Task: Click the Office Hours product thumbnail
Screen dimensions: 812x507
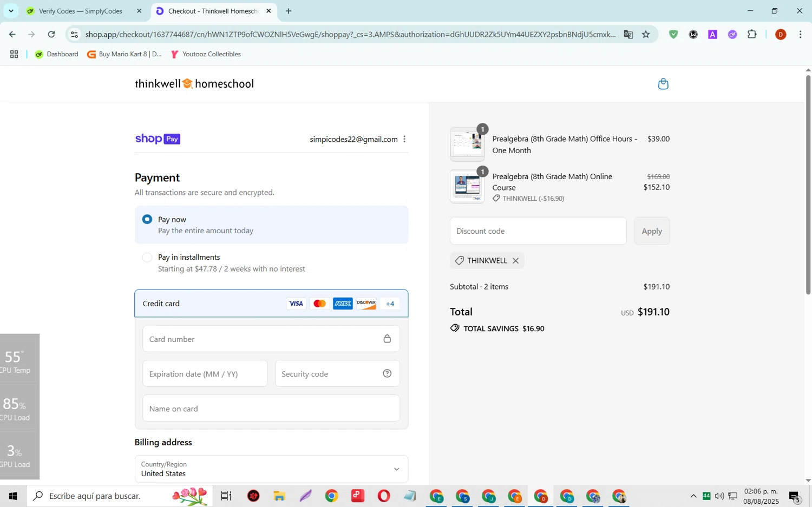Action: (467, 144)
